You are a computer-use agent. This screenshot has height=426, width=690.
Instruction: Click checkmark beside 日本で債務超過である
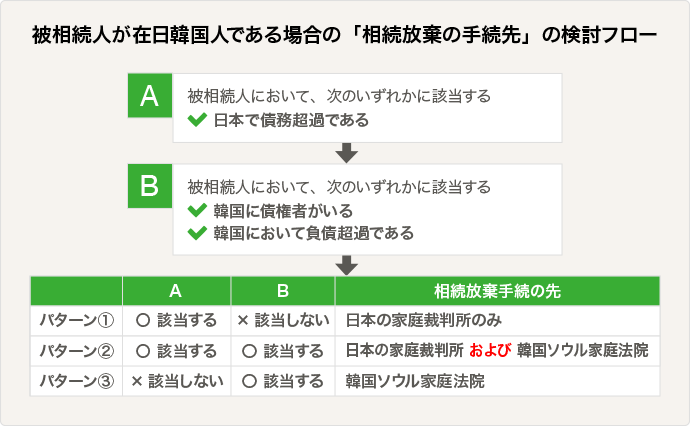point(197,120)
